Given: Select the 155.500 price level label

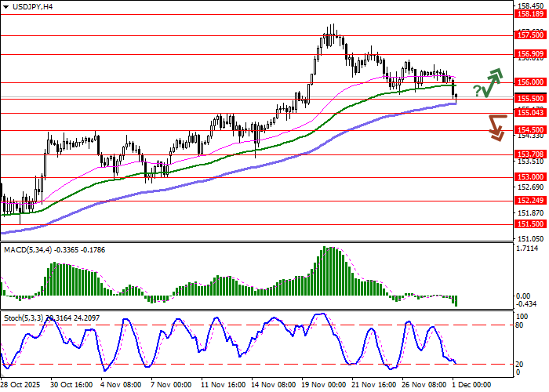Looking at the screenshot, I should point(529,99).
